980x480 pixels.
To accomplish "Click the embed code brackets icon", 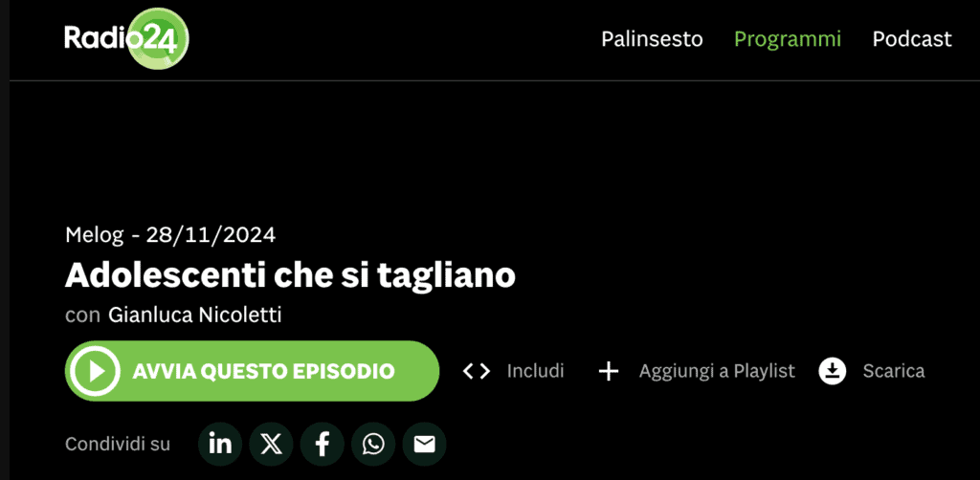I will pyautogui.click(x=477, y=371).
